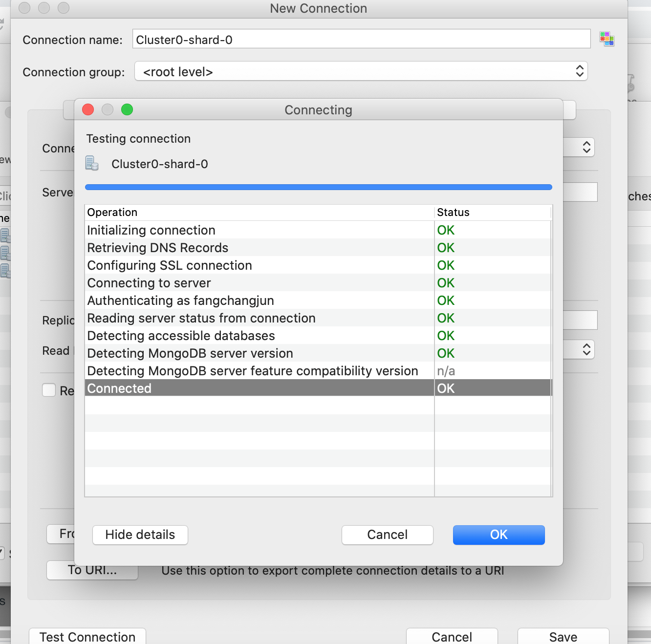Select Detecting MongoDB server version row
The height and width of the screenshot is (644, 651).
tap(318, 353)
